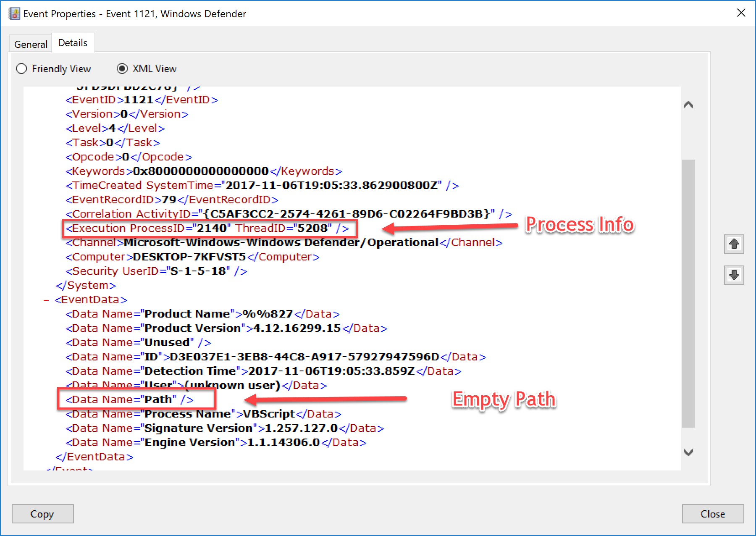The height and width of the screenshot is (536, 756).
Task: Click the empty Path data line
Action: tap(130, 400)
